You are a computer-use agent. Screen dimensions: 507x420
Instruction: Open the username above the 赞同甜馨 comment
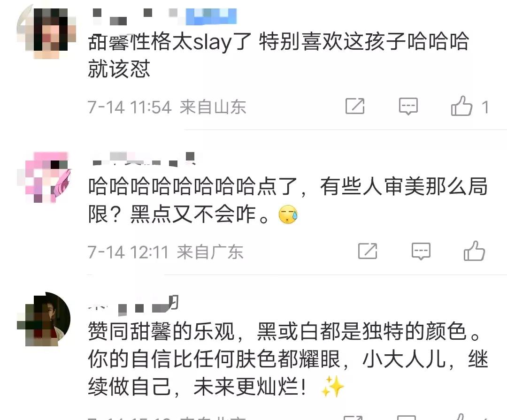tap(133, 305)
